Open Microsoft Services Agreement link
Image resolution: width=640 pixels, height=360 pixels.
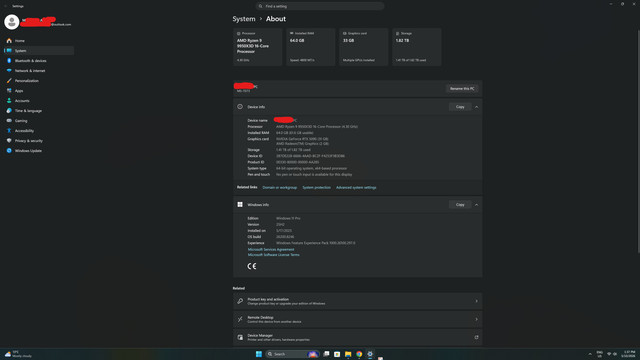click(271, 249)
